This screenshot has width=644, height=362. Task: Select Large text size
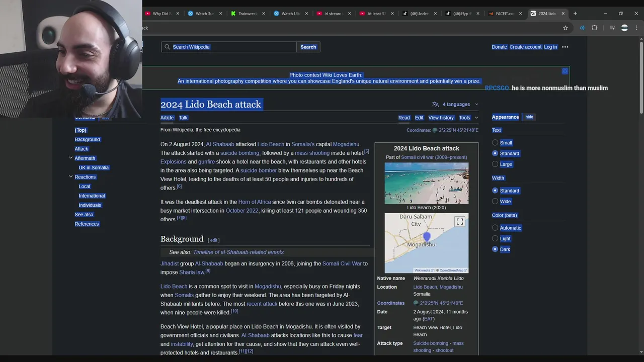click(x=495, y=164)
